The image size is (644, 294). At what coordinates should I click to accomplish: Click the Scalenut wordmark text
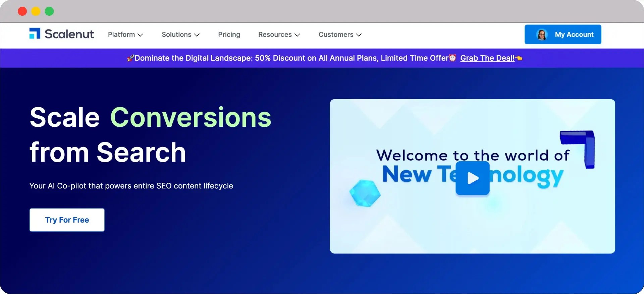(69, 34)
